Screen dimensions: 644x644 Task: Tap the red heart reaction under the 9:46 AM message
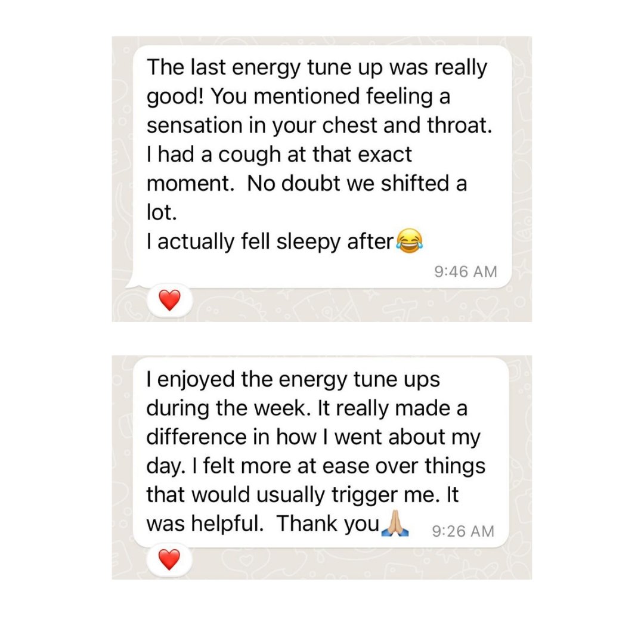coord(170,301)
